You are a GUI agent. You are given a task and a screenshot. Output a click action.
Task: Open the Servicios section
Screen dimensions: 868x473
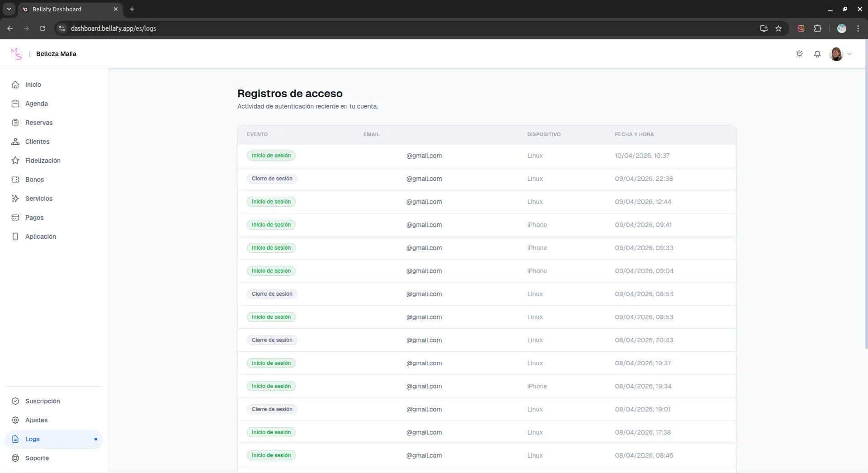tap(38, 199)
